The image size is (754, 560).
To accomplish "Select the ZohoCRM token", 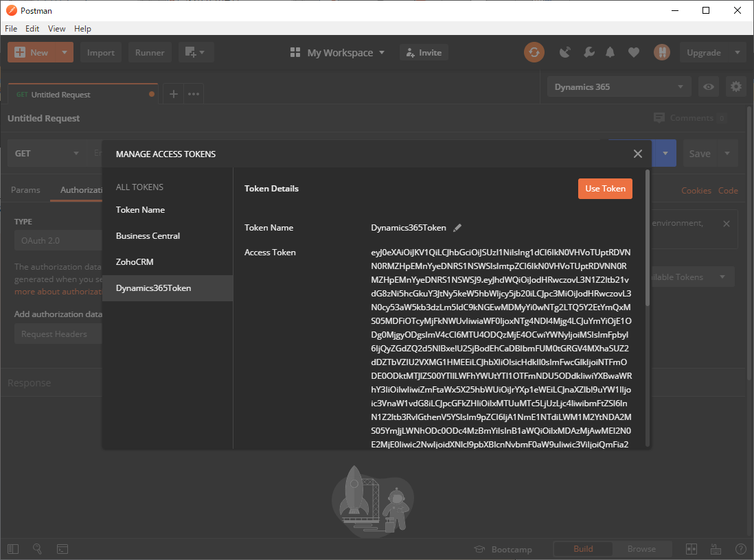I will point(168,262).
